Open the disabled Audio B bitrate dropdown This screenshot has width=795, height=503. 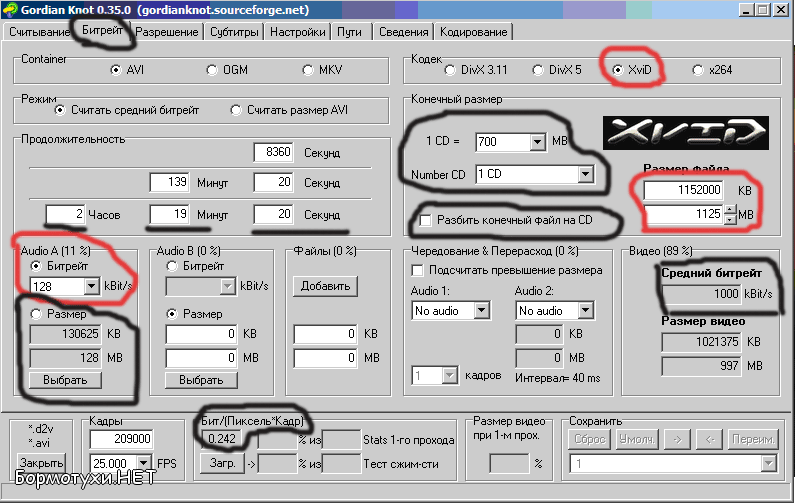pyautogui.click(x=227, y=286)
